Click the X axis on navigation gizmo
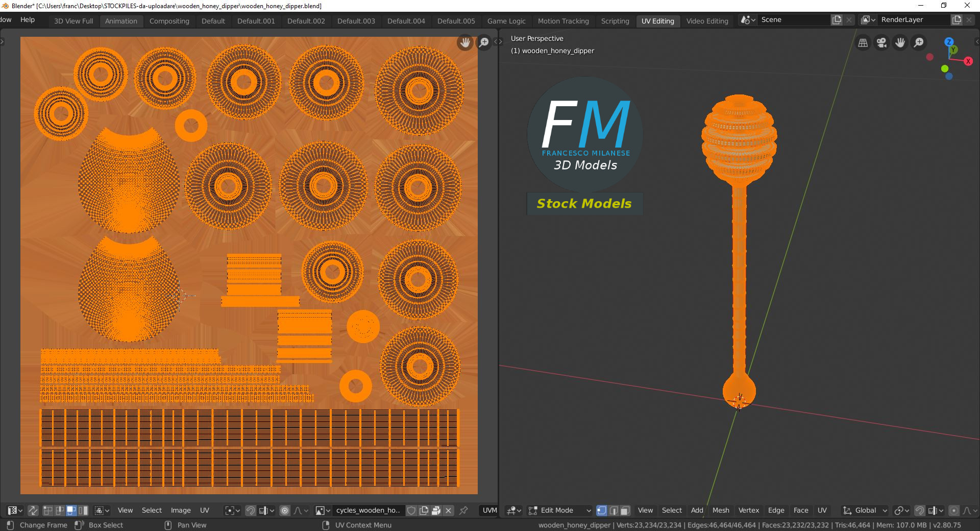The height and width of the screenshot is (531, 980). point(968,61)
